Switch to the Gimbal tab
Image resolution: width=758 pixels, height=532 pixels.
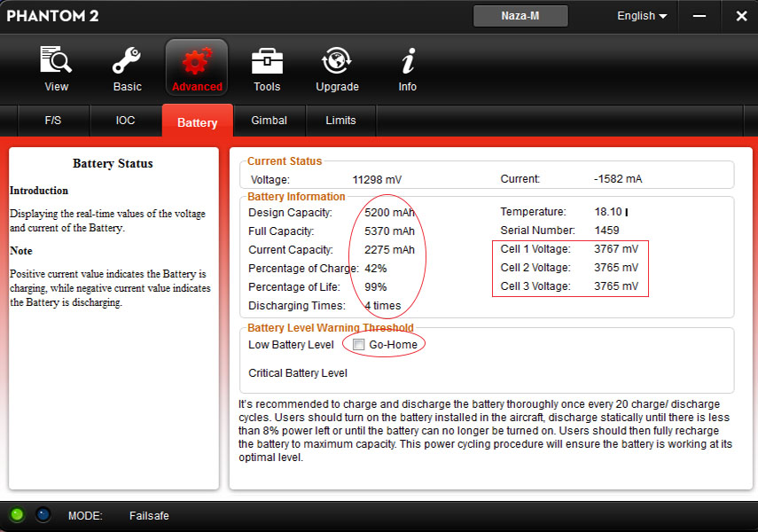click(x=269, y=121)
